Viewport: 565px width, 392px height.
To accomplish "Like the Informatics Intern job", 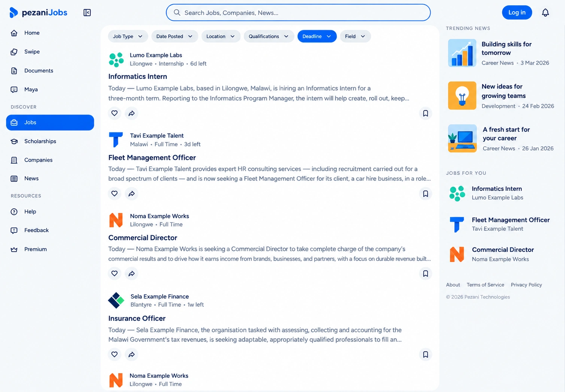I will click(x=115, y=113).
